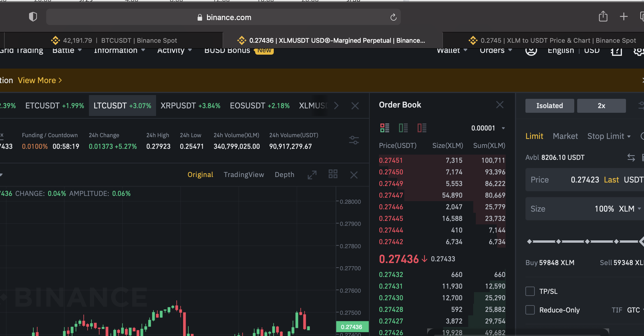Enable the TP/SL checkbox

pos(530,291)
